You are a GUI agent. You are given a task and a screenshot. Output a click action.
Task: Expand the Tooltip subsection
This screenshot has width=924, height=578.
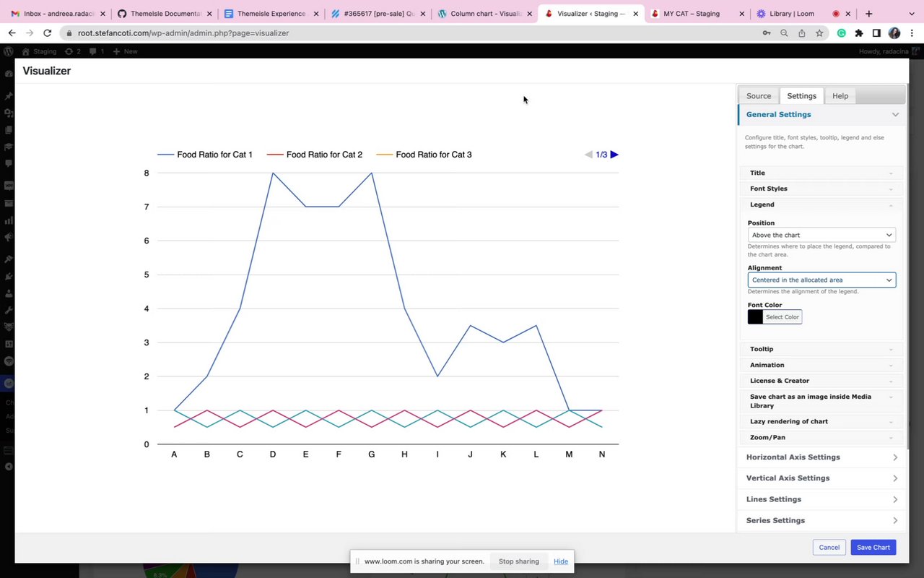tap(821, 349)
